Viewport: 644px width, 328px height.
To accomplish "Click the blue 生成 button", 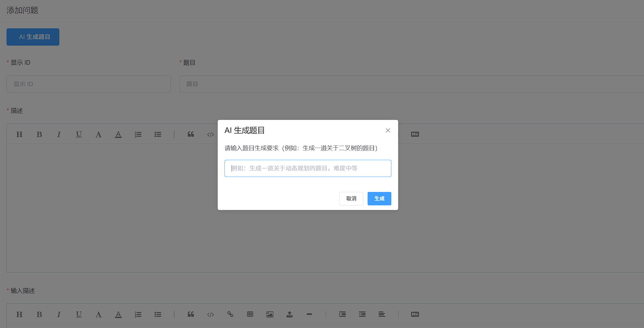I will [x=379, y=198].
